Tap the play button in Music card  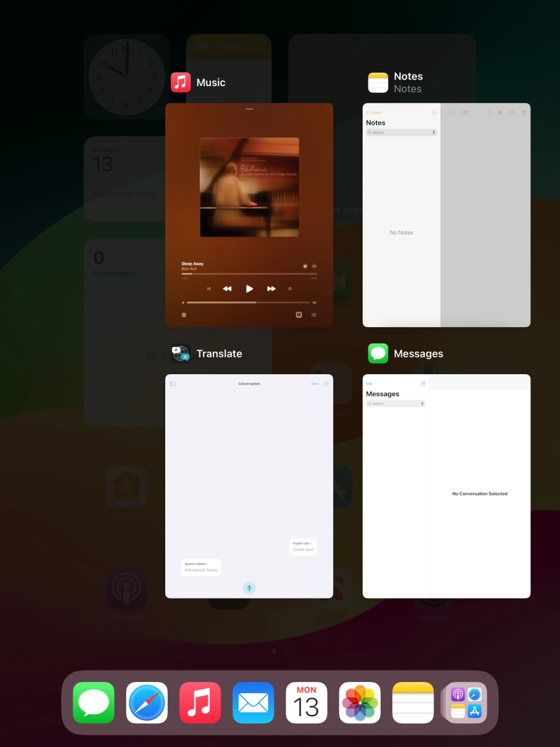pos(249,289)
